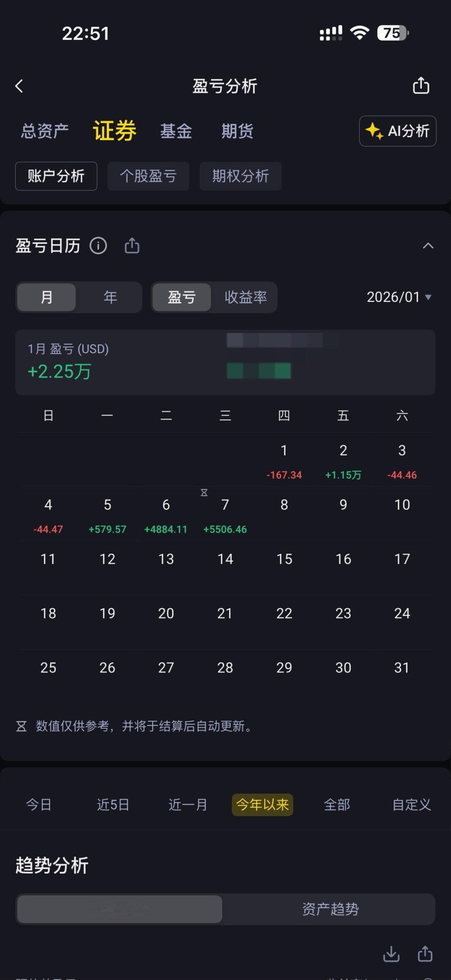Tap the back arrow to leave 盈亏分析
The image size is (451, 980).
tap(19, 86)
